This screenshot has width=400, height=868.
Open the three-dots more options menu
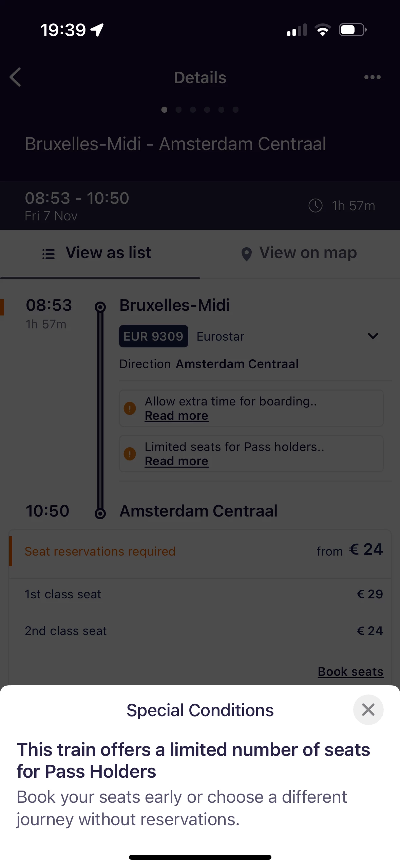point(372,77)
